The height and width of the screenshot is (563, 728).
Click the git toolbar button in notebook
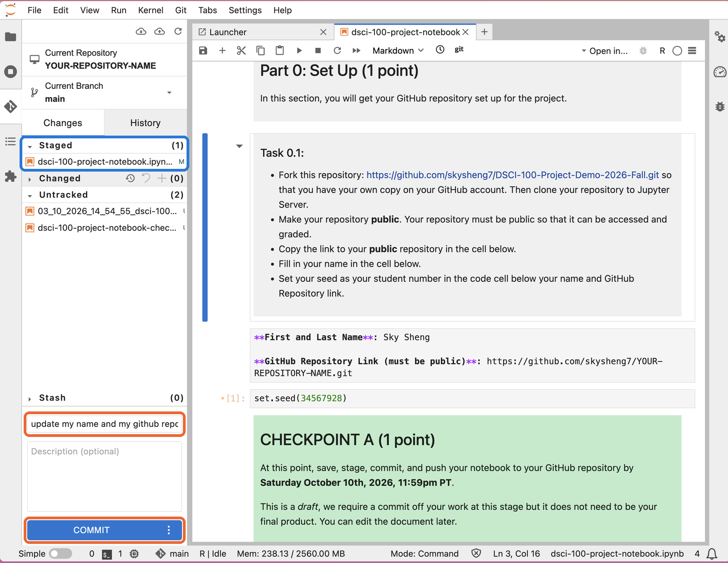(459, 50)
